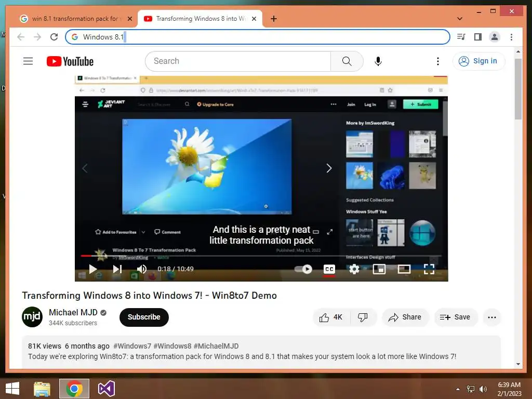
Task: Seek on the video progress bar
Action: [261, 256]
